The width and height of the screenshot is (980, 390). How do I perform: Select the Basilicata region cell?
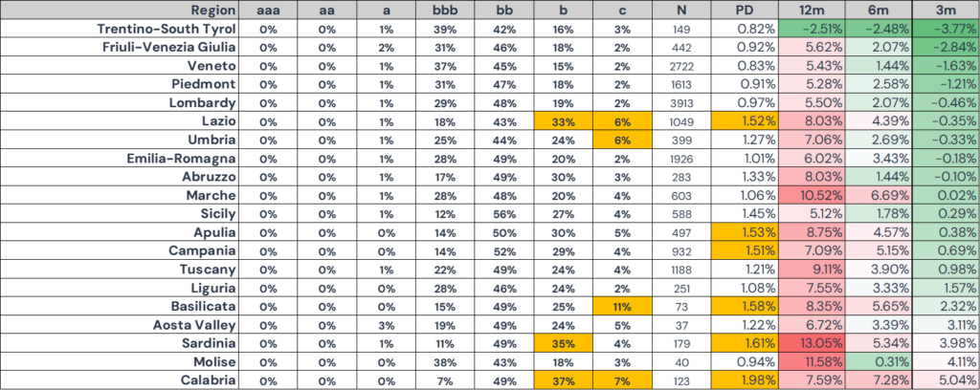click(x=120, y=307)
